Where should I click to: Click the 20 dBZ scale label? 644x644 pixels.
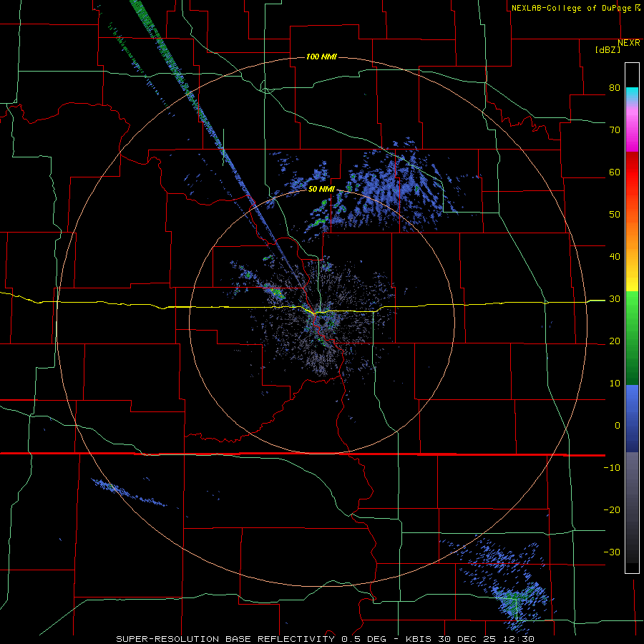(615, 341)
